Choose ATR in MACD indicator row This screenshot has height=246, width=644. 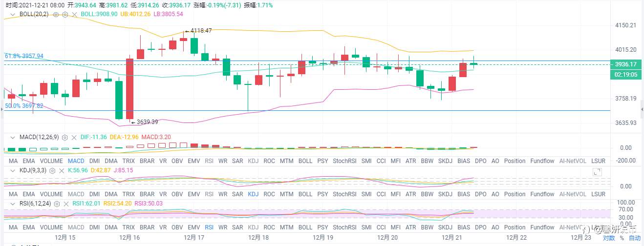tap(411, 161)
